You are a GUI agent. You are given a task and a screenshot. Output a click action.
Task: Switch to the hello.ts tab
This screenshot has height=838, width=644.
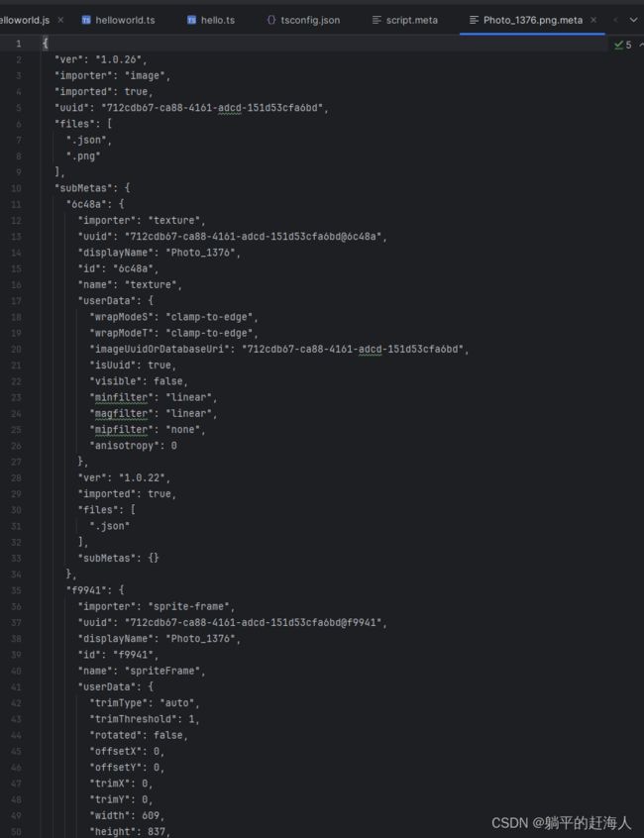(211, 21)
